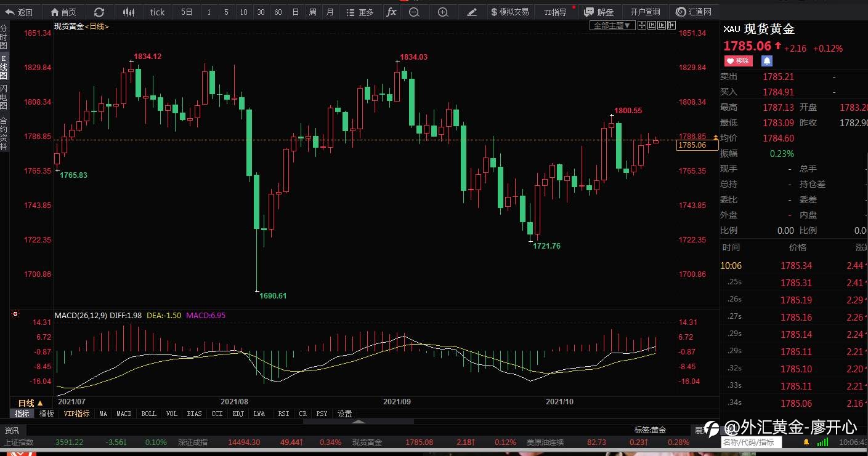Choose the 30-minute period
The width and height of the screenshot is (868, 456).
(261, 12)
